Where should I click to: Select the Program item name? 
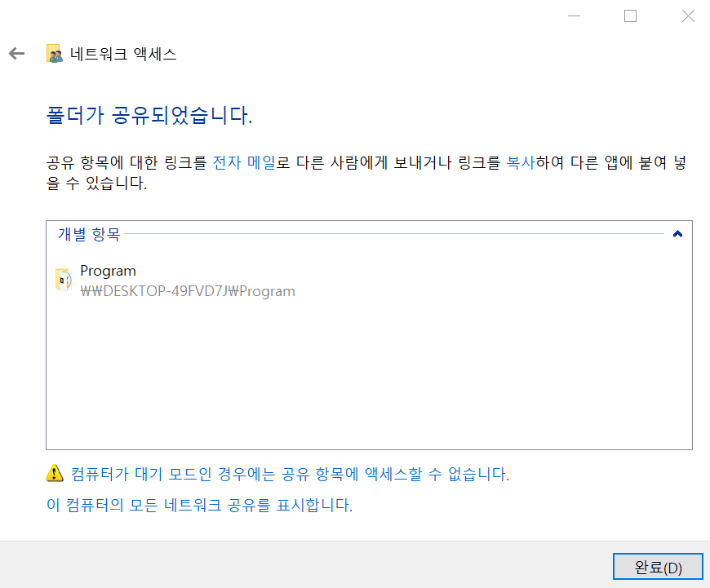[108, 271]
